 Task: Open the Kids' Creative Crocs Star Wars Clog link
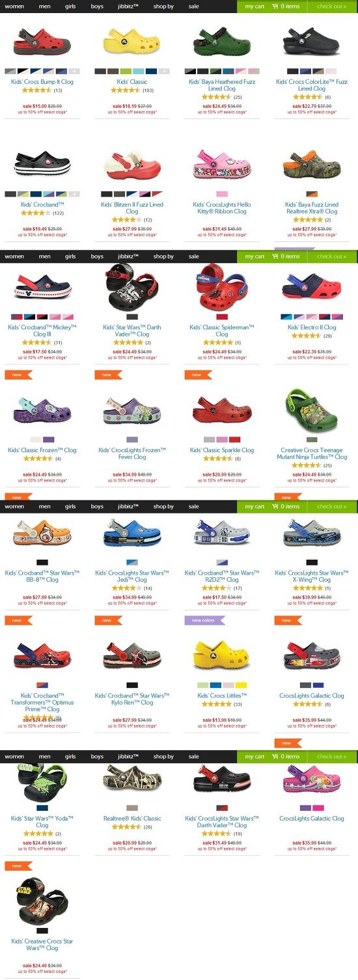point(42,945)
